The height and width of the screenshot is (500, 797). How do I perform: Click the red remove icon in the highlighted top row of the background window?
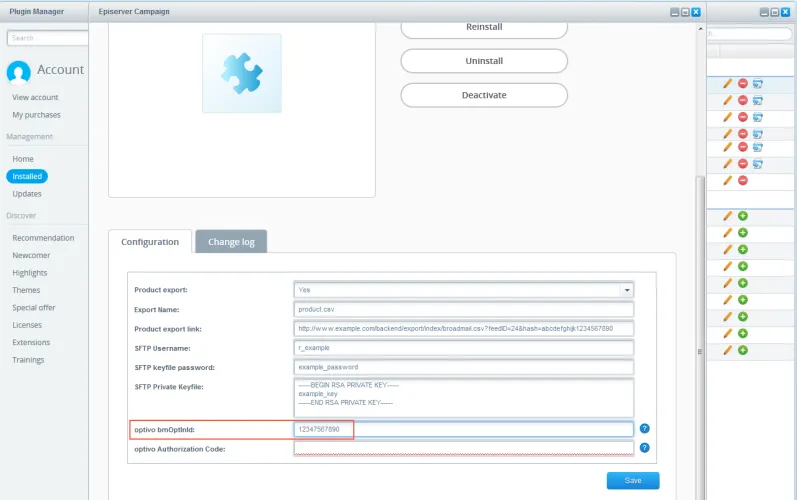[x=743, y=83]
